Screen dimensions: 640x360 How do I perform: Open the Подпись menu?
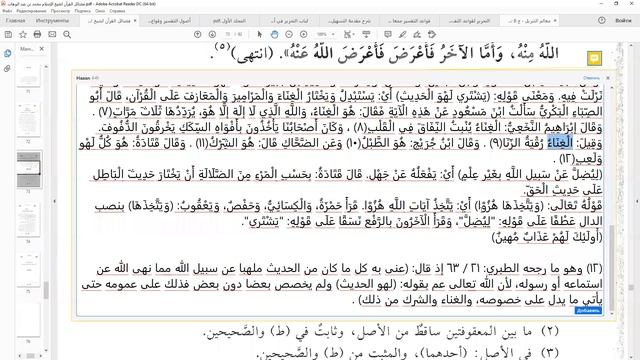click(x=83, y=11)
